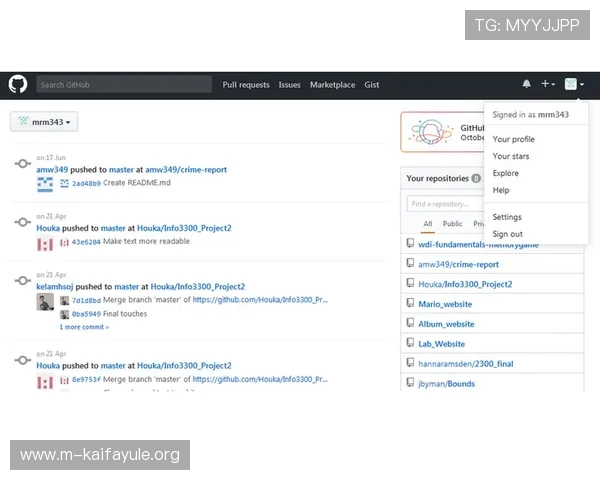Select Your profile from the user menu

tap(513, 139)
